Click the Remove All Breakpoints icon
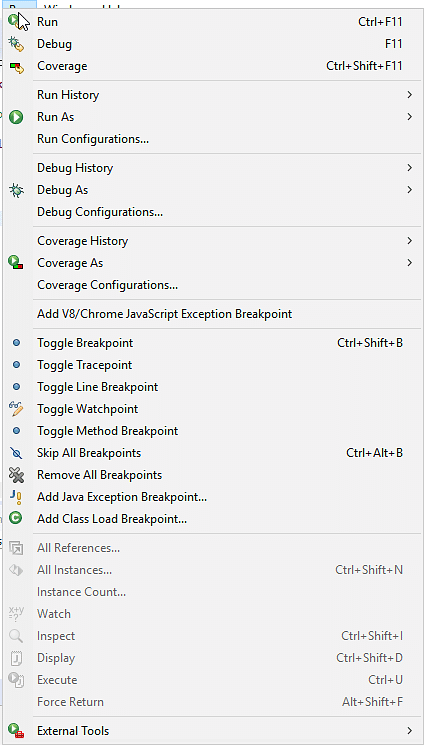This screenshot has width=424, height=745. pos(16,475)
